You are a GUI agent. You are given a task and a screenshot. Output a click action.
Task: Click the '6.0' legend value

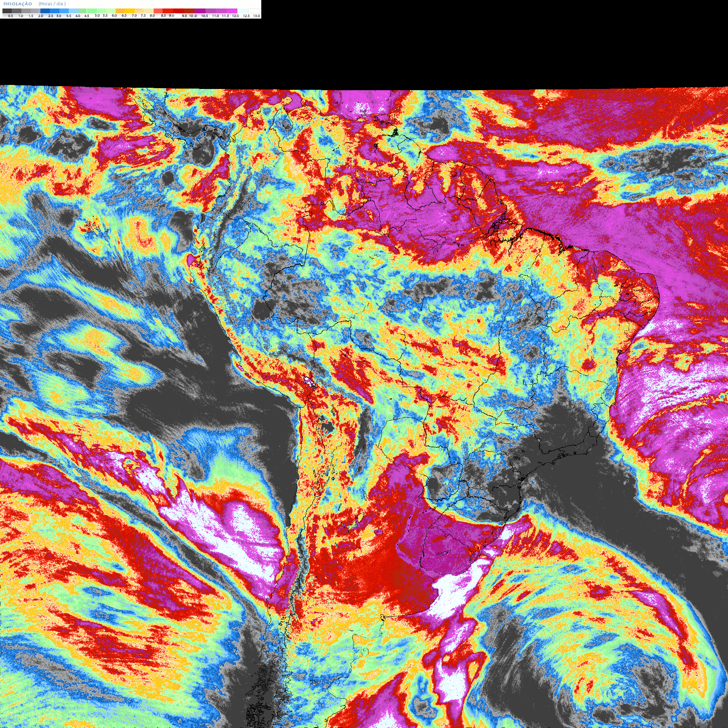(114, 15)
